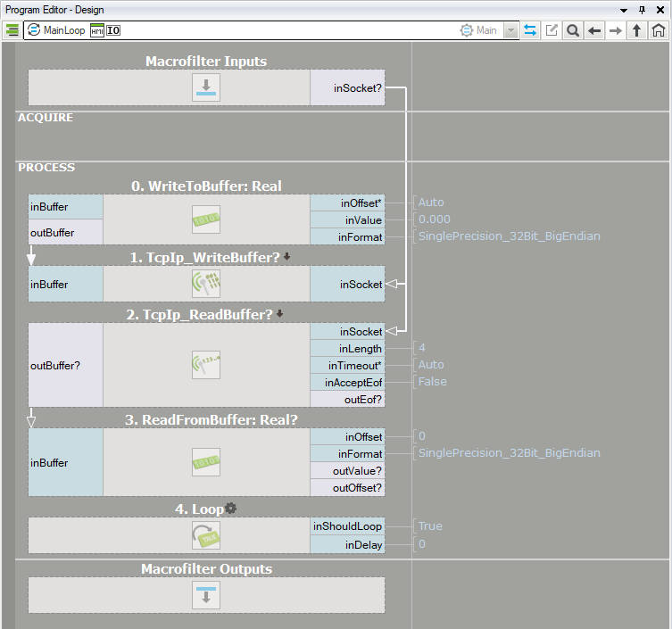Click inBuffer port of TcpIp_WriteBuffer
The width and height of the screenshot is (672, 629).
[65, 284]
